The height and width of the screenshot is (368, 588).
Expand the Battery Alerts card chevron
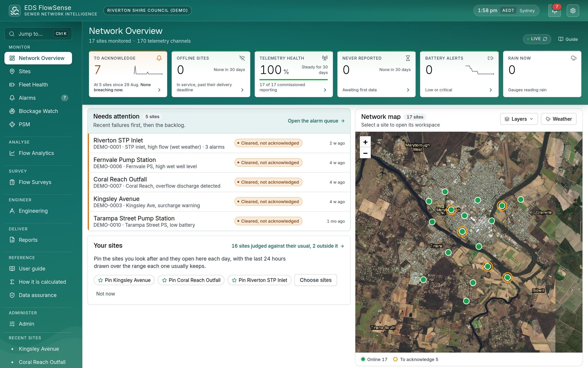[491, 90]
